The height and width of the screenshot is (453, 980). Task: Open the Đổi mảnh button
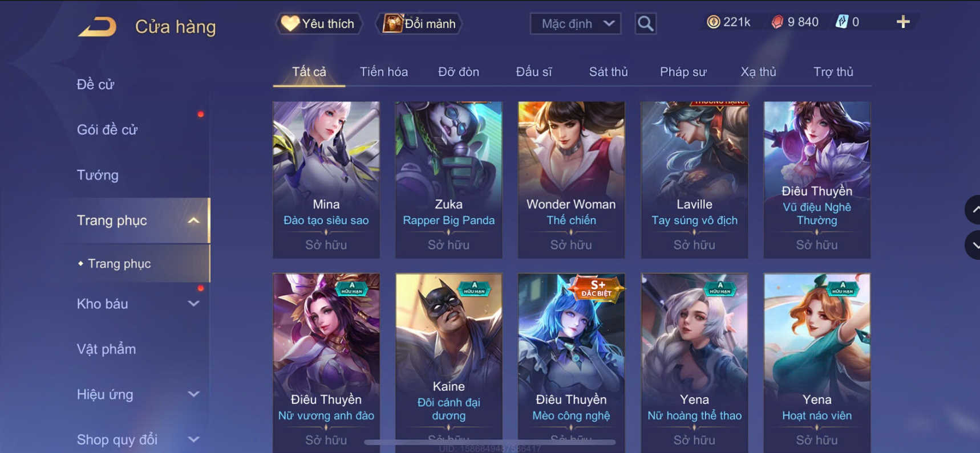coord(419,24)
